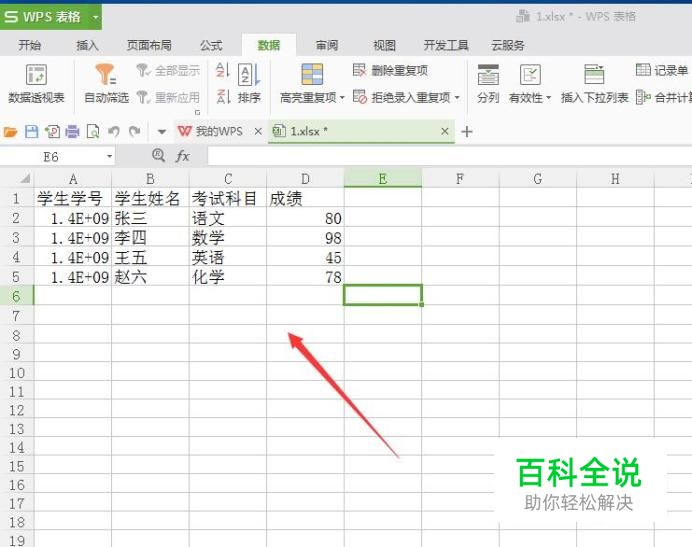Click Insert Dropdown List (插入下拉列表)
Image resolution: width=692 pixels, height=547 pixels.
point(594,83)
